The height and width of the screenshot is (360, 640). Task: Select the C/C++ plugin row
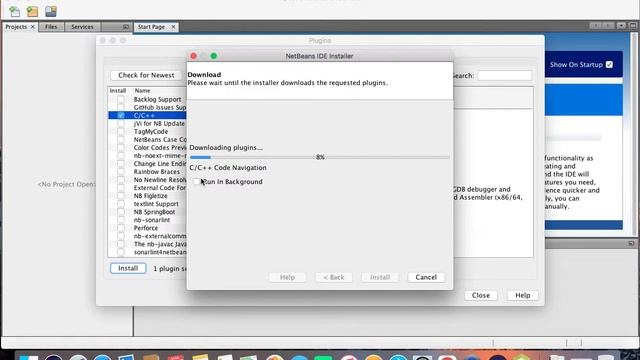147,116
